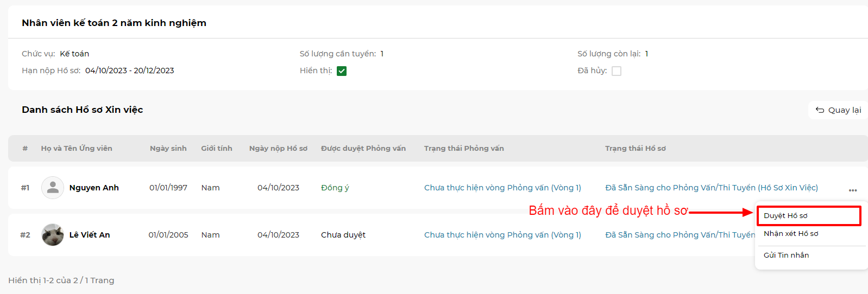
Task: Click candidate name Lê Viết An
Action: (x=90, y=235)
